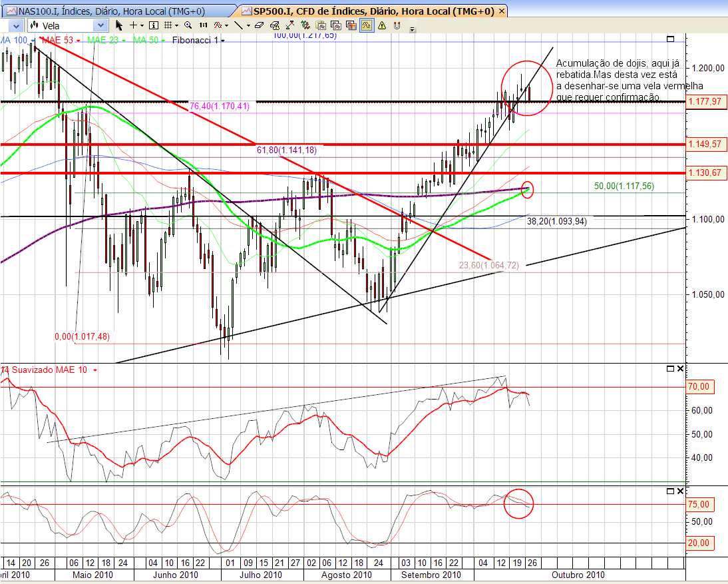Click the zoom magnifier icon
This screenshot has height=584, width=728.
pyautogui.click(x=188, y=25)
